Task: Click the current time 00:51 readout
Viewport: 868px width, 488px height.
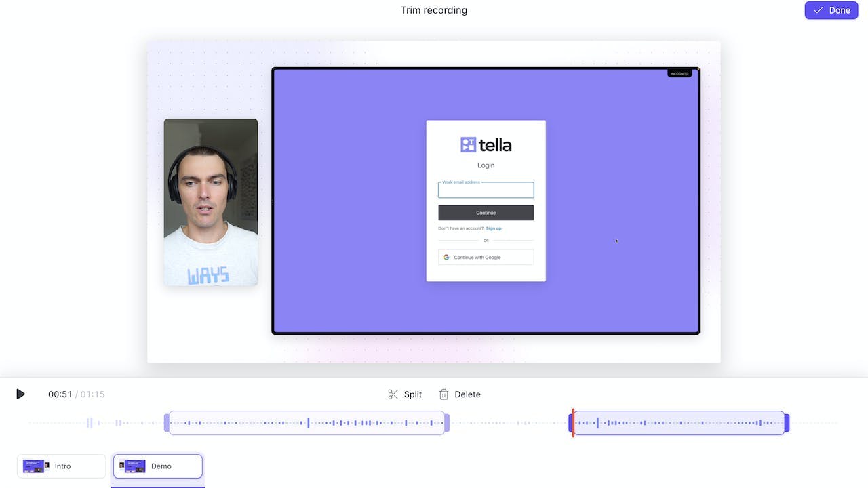Action: 60,394
